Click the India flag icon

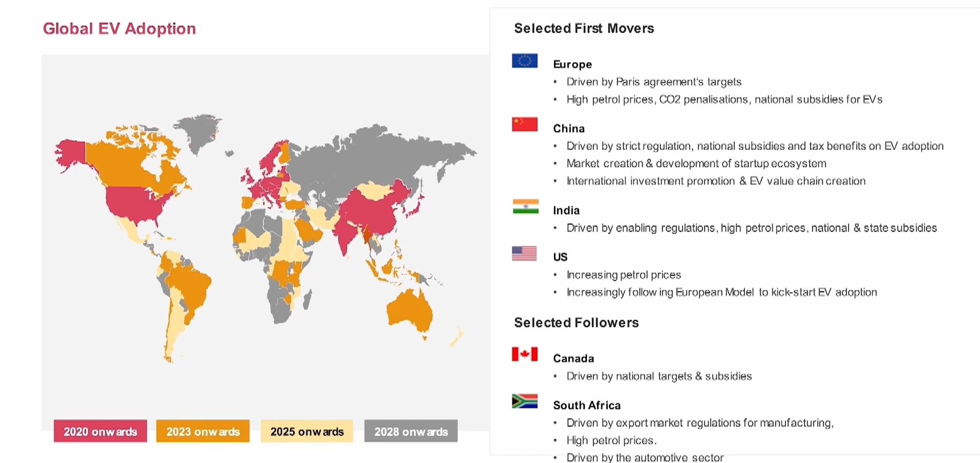[x=525, y=206]
